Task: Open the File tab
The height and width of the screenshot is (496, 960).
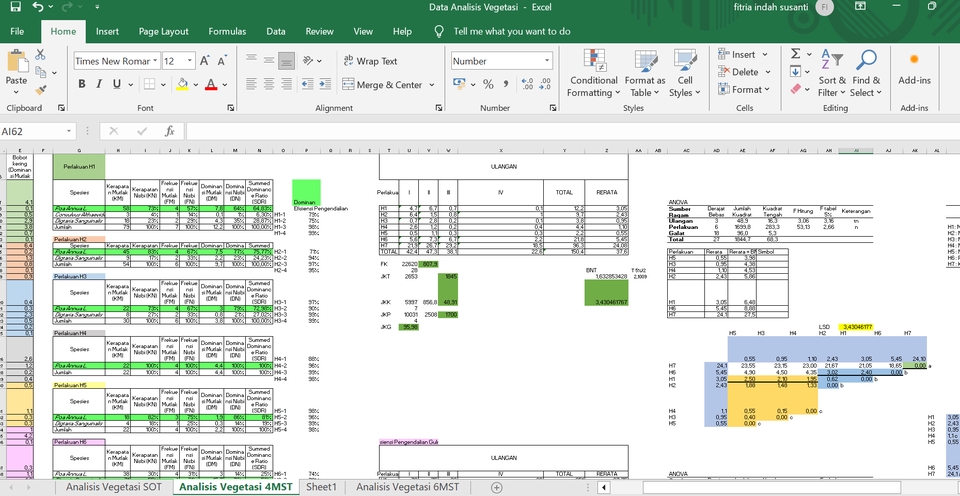Action: click(x=17, y=31)
